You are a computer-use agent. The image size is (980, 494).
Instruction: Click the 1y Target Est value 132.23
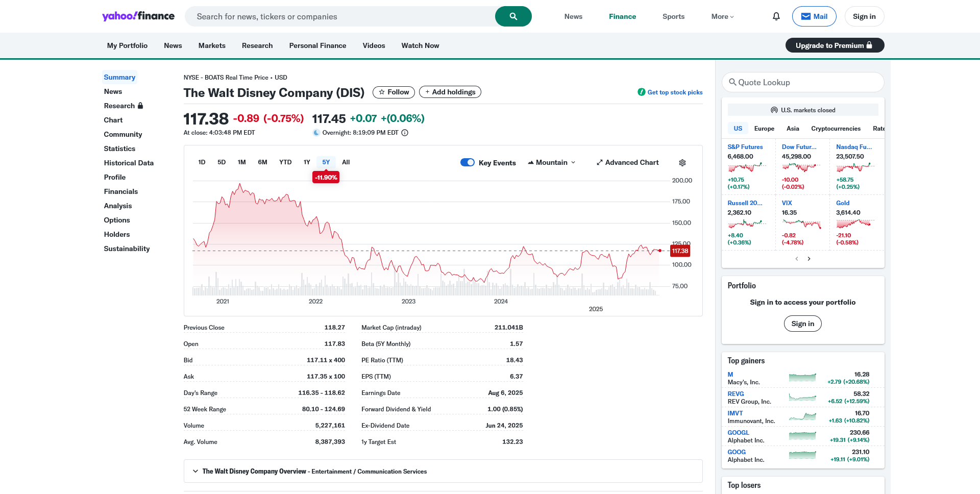click(x=512, y=442)
